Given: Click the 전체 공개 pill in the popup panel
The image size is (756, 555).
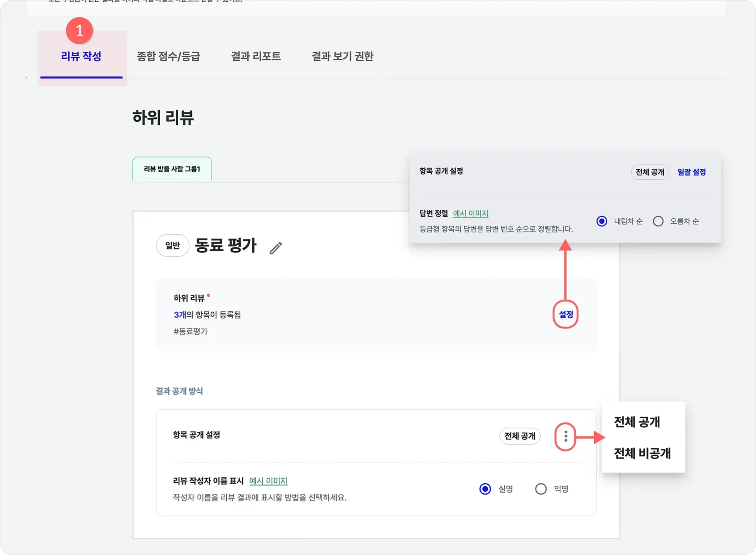Looking at the screenshot, I should (650, 172).
